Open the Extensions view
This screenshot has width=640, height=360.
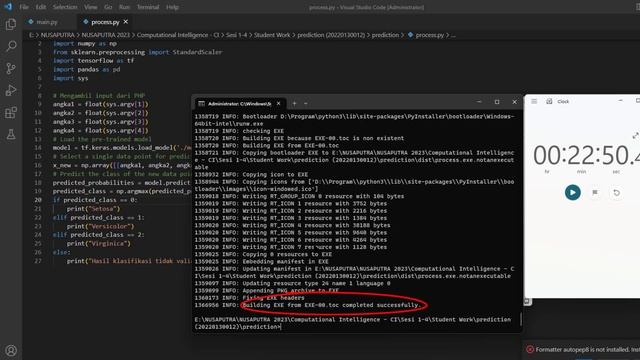11,112
